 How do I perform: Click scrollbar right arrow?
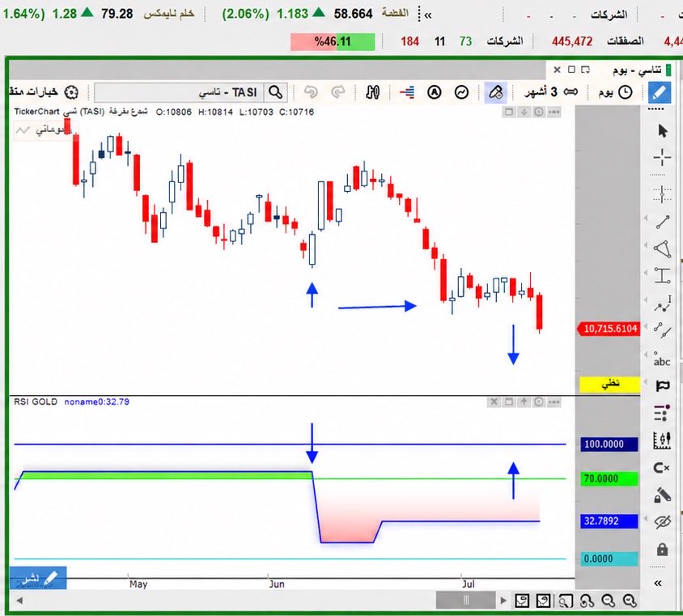point(503,601)
